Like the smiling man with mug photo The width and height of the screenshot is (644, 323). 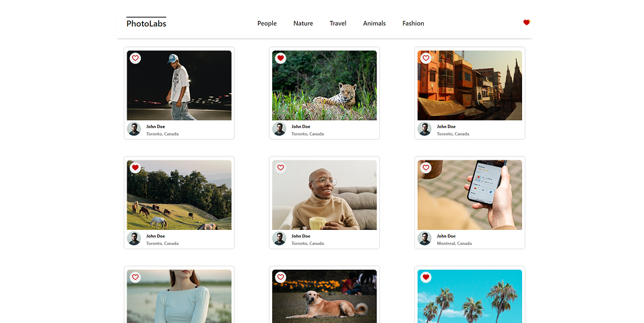tap(280, 168)
